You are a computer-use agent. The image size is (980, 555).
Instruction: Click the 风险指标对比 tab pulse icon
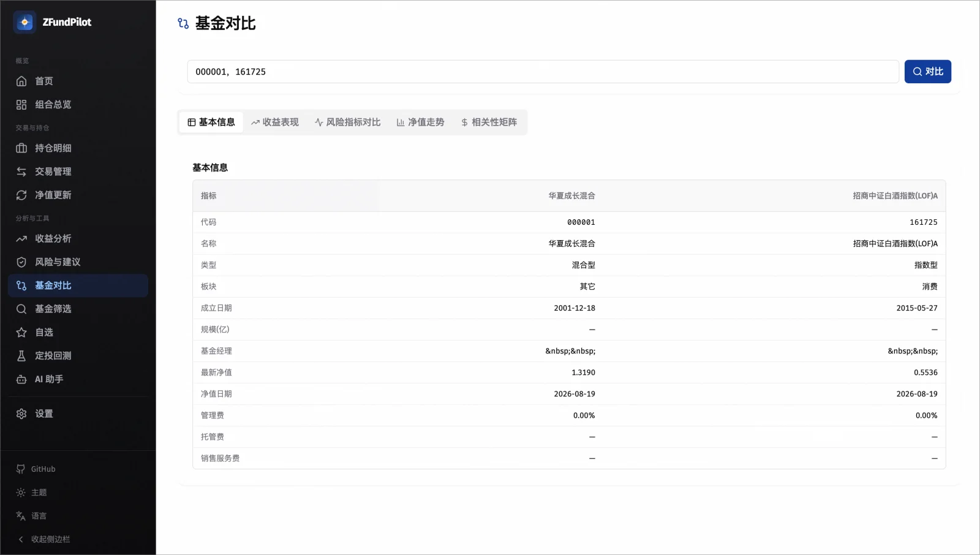click(319, 123)
